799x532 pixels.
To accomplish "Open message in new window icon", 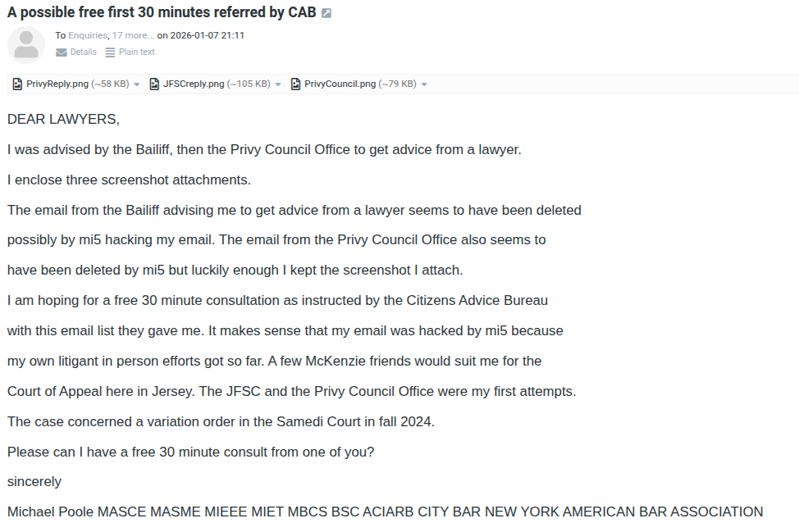I will click(326, 14).
